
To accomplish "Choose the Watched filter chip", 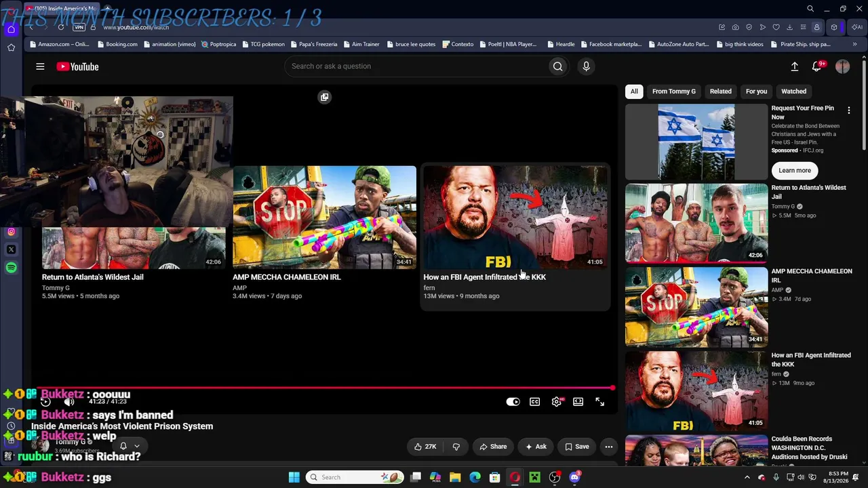I will [x=794, y=91].
